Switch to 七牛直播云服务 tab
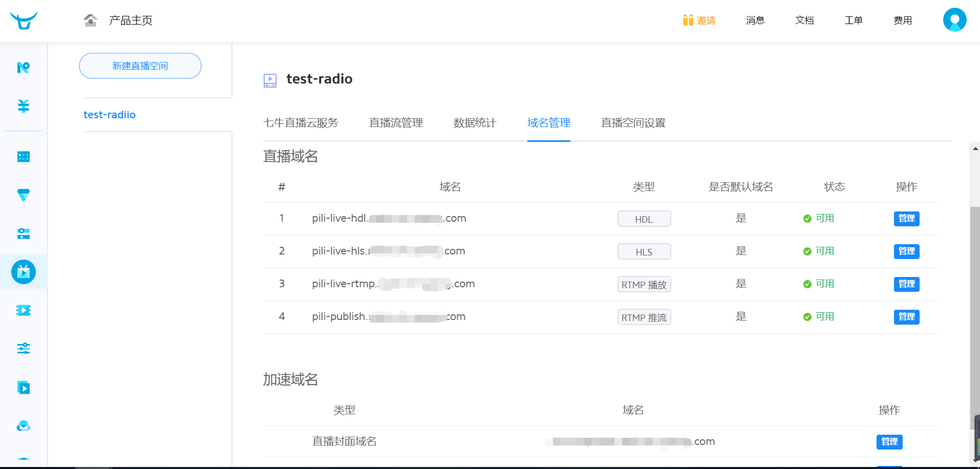The height and width of the screenshot is (469, 980). pyautogui.click(x=301, y=123)
